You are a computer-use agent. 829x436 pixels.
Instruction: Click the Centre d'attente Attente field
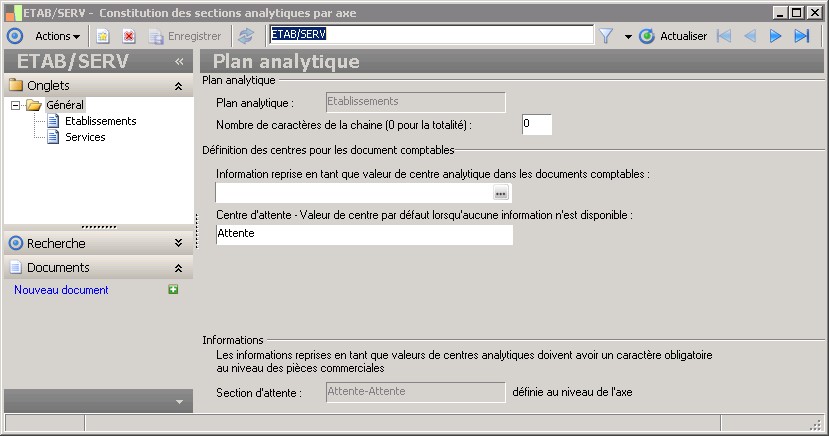[364, 235]
